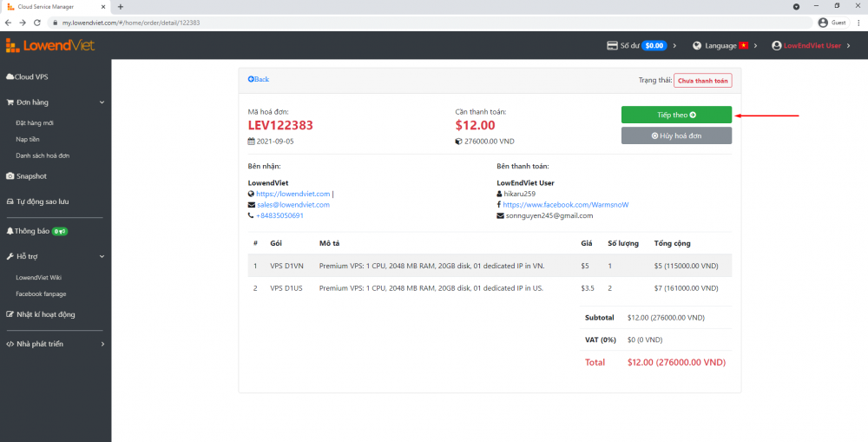The image size is (868, 442).
Task: Open the Cloud VPS sidebar item
Action: (x=27, y=77)
